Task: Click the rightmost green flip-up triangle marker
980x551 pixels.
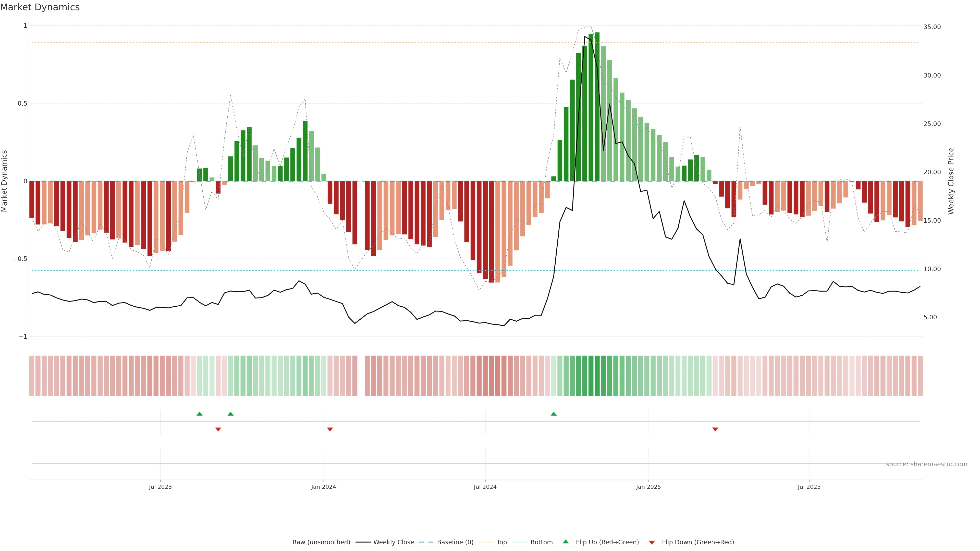Action: 554,414
